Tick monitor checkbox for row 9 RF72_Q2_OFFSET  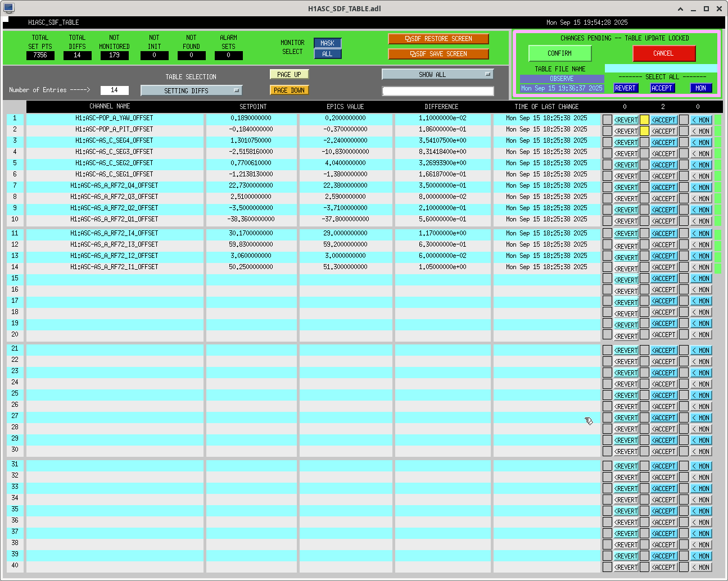(x=684, y=210)
